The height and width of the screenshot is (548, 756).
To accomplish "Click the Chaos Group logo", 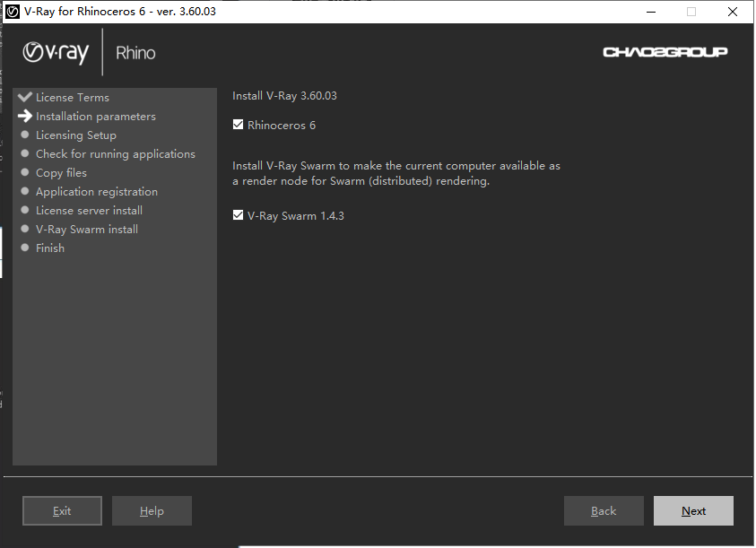I will (665, 52).
